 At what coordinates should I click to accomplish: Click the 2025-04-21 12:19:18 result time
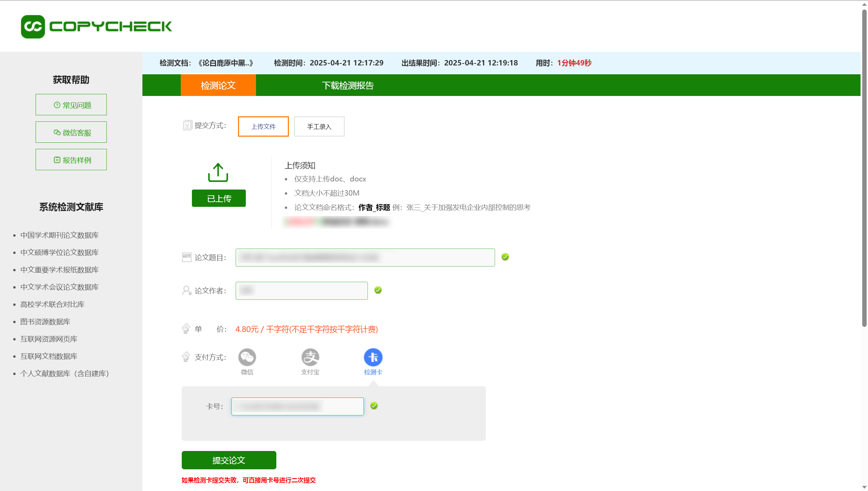click(x=481, y=63)
